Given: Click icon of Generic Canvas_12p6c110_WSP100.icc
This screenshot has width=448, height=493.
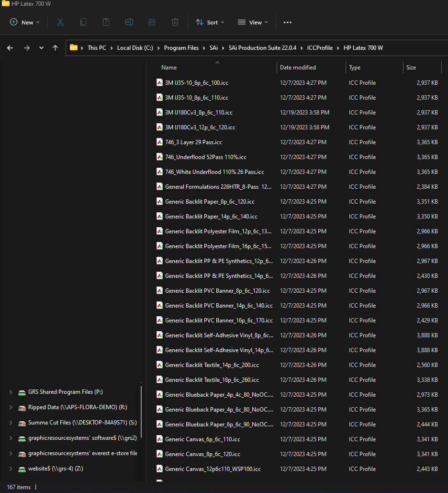Looking at the screenshot, I should (159, 469).
